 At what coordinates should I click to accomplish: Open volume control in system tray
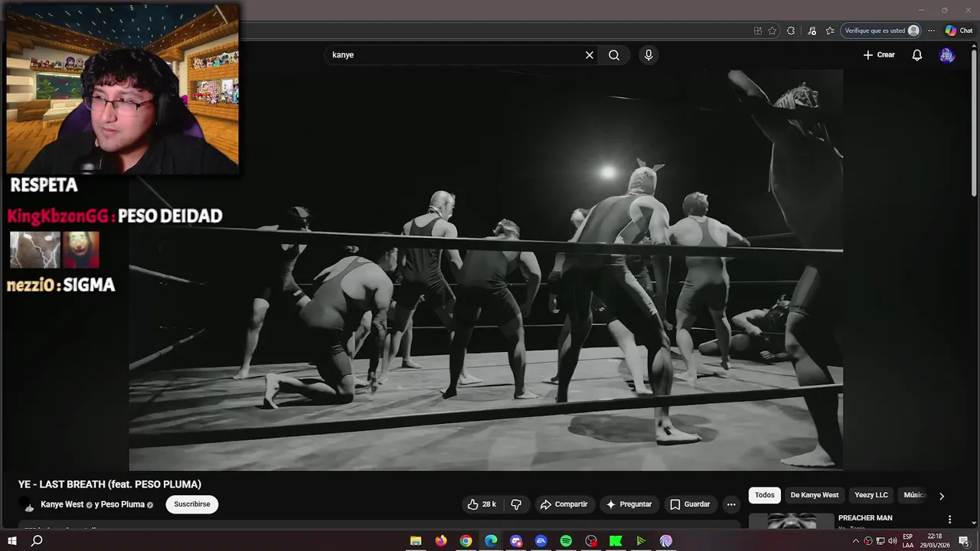point(892,541)
